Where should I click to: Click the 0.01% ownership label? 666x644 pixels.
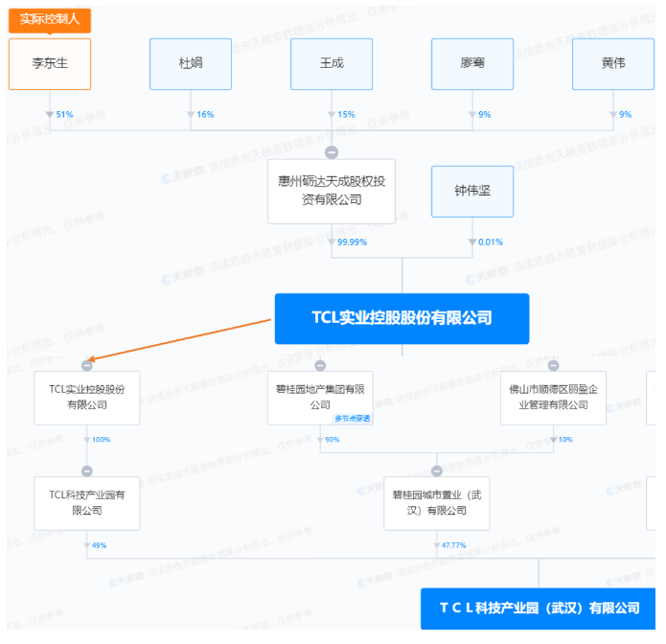tap(491, 242)
